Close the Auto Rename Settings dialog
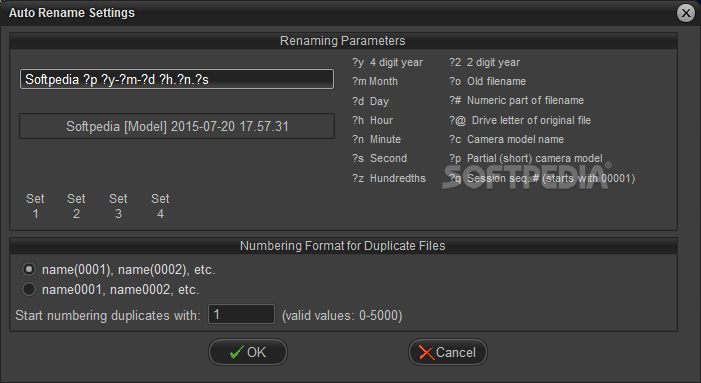The image size is (701, 383). tap(686, 13)
